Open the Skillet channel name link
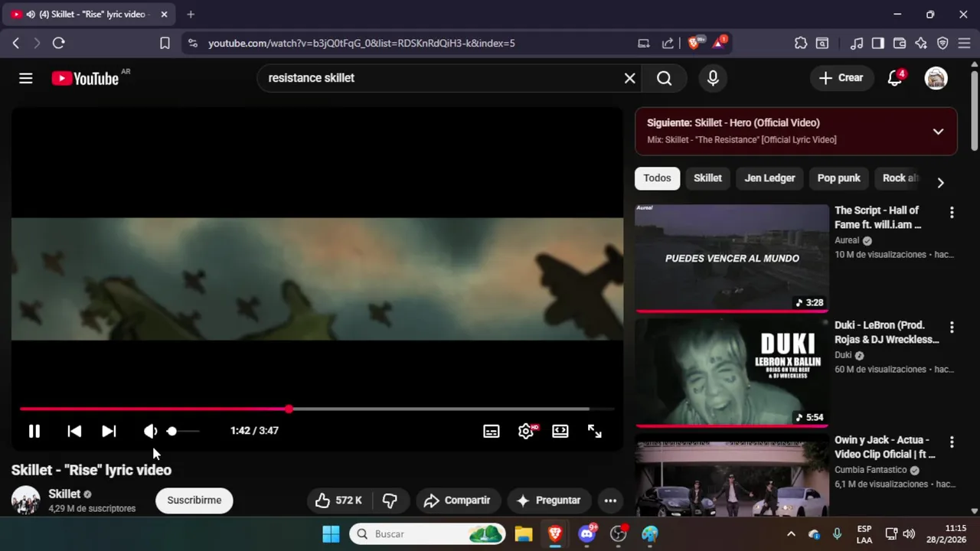This screenshot has height=551, width=980. (x=64, y=494)
